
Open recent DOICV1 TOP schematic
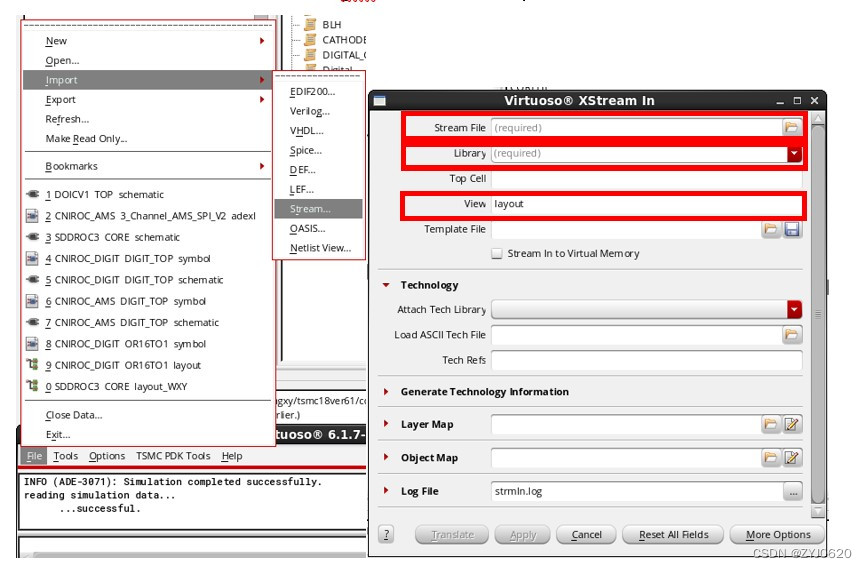[x=147, y=195]
